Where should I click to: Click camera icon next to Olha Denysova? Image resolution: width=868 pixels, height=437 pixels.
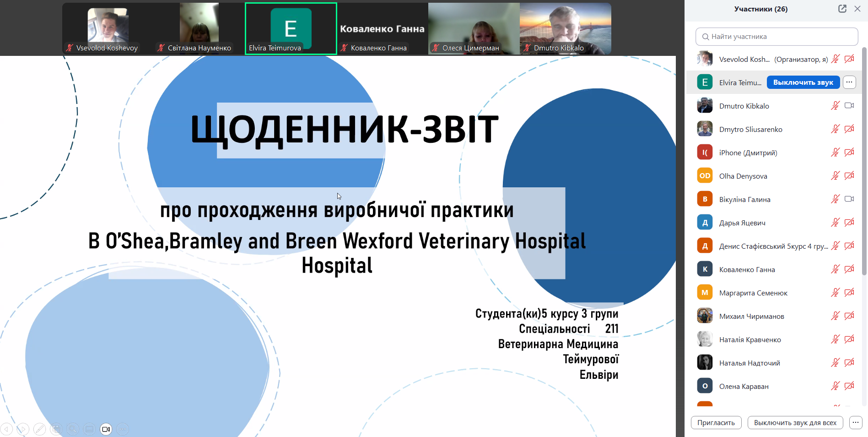pyautogui.click(x=849, y=176)
